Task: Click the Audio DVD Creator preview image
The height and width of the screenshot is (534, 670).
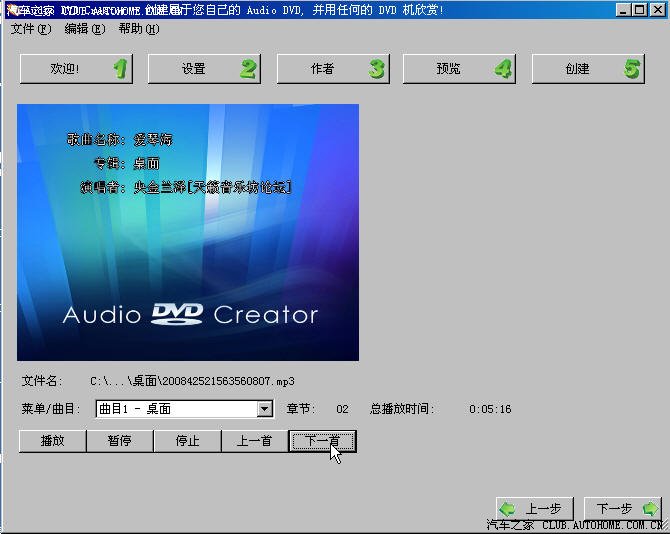Action: tap(188, 232)
